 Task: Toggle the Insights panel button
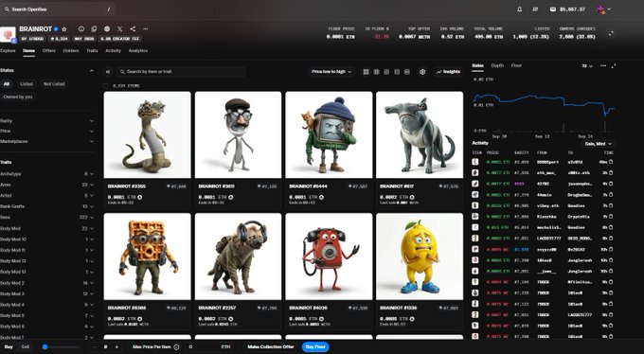[x=448, y=72]
